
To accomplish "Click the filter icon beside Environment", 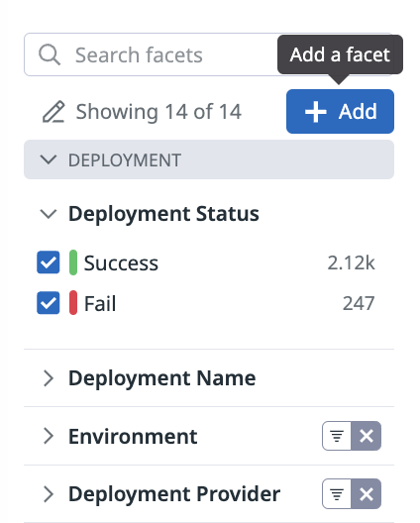I will (x=337, y=436).
